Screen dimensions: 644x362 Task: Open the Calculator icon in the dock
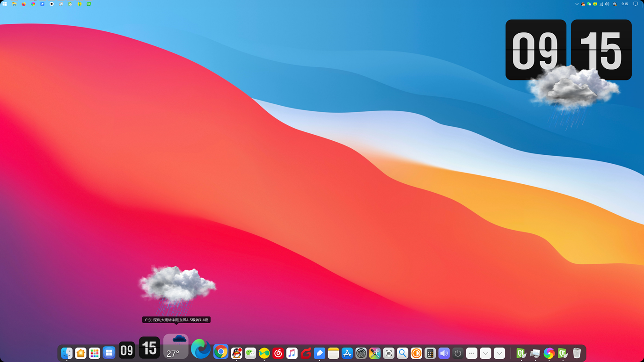tap(430, 353)
